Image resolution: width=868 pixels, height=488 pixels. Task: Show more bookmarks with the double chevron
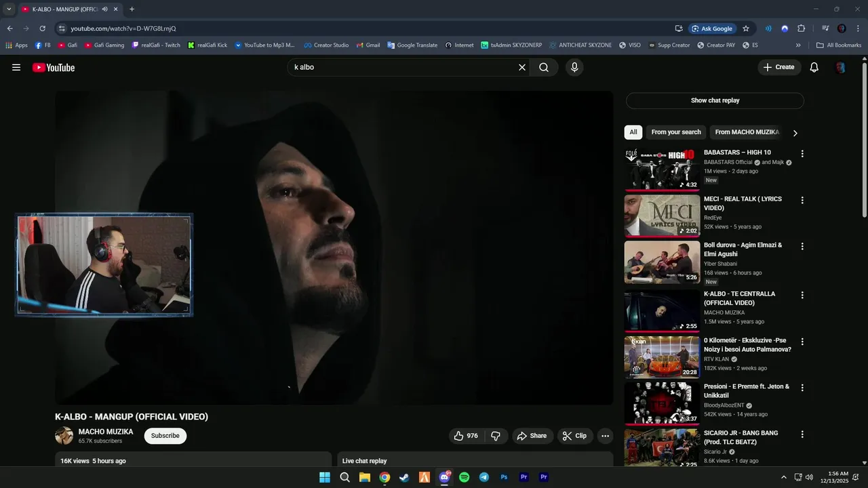pyautogui.click(x=798, y=45)
